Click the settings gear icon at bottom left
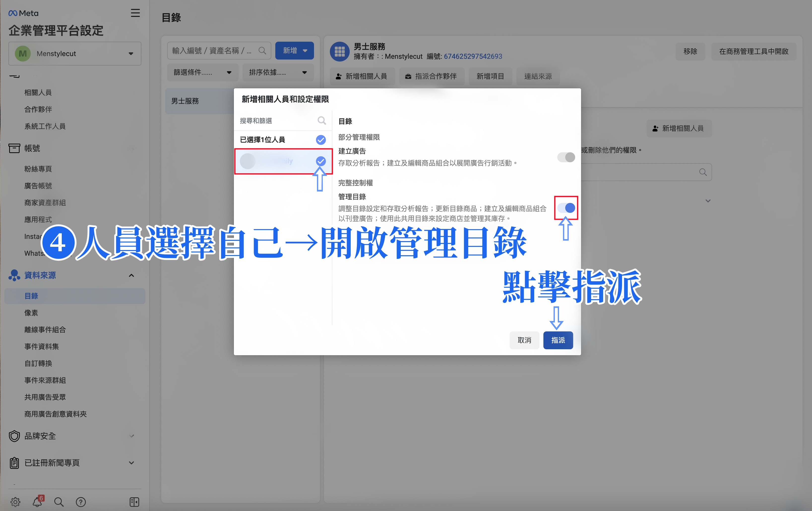Image resolution: width=812 pixels, height=511 pixels. [15, 502]
